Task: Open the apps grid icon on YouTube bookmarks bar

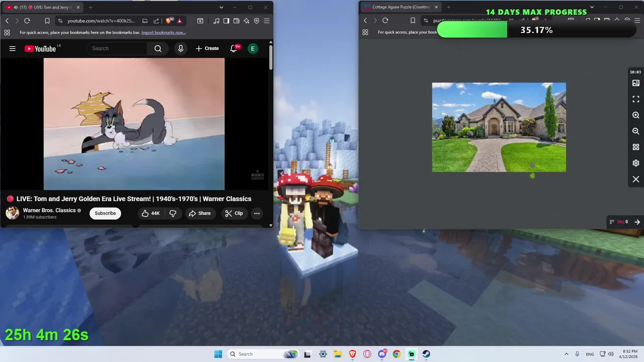Action: (7, 32)
